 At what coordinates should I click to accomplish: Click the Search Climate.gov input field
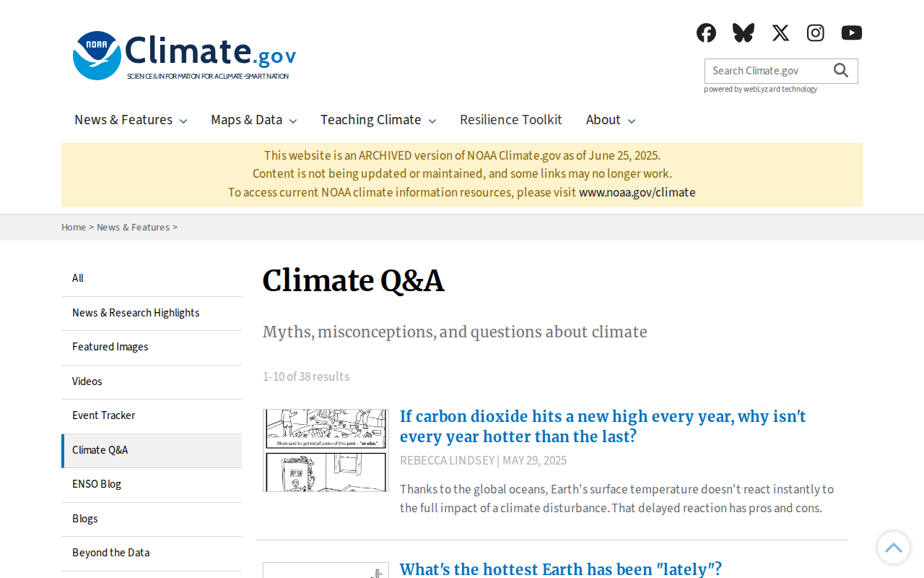point(766,71)
